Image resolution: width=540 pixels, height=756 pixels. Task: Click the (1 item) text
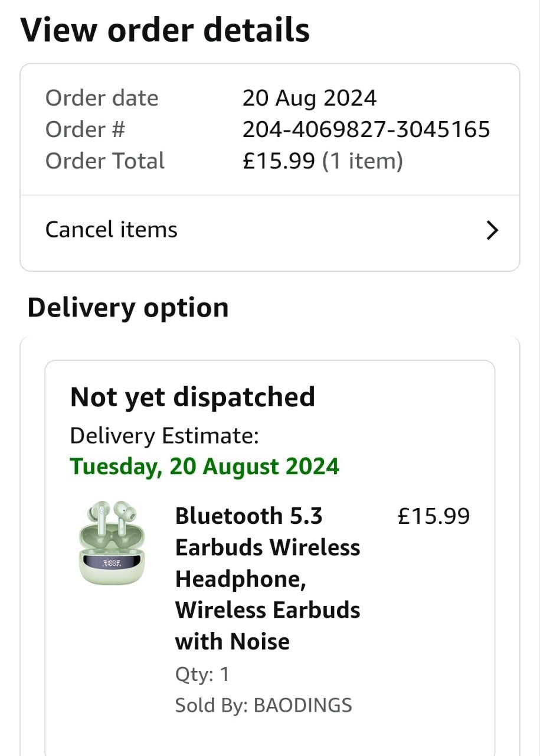tap(362, 161)
